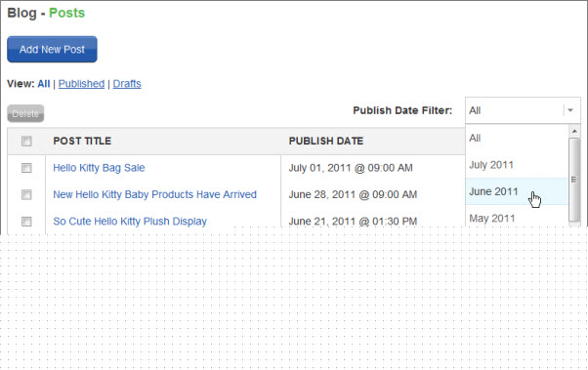Image resolution: width=588 pixels, height=370 pixels.
Task: Click the greyed Delete button
Action: 25,113
